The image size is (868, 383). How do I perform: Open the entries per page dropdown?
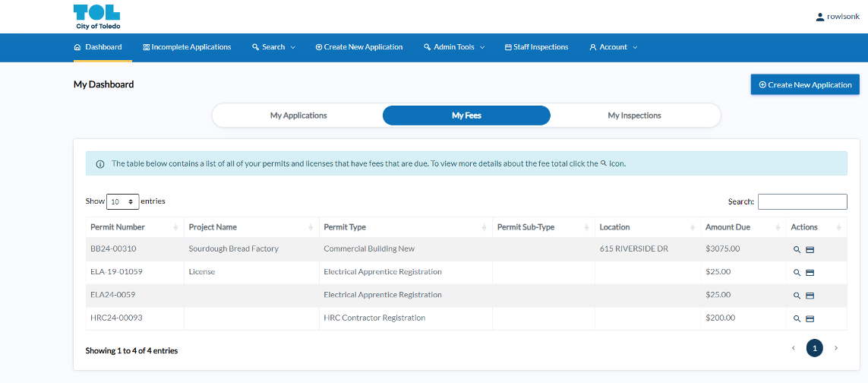click(x=122, y=202)
